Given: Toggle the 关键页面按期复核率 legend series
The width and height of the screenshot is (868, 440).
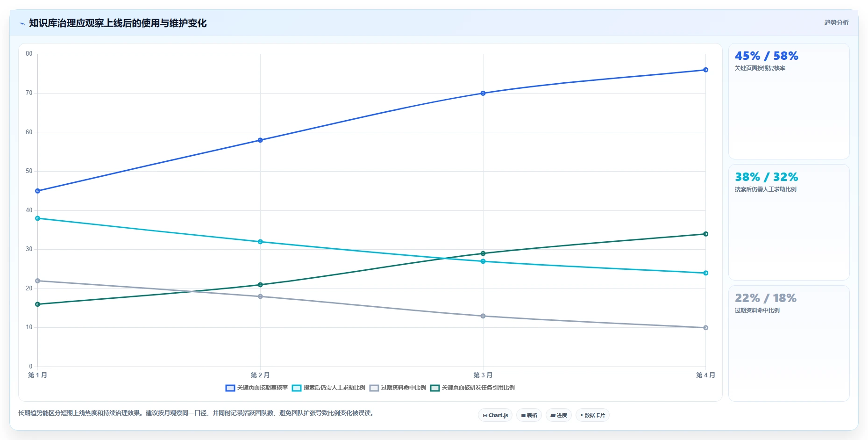Looking at the screenshot, I should click(256, 388).
